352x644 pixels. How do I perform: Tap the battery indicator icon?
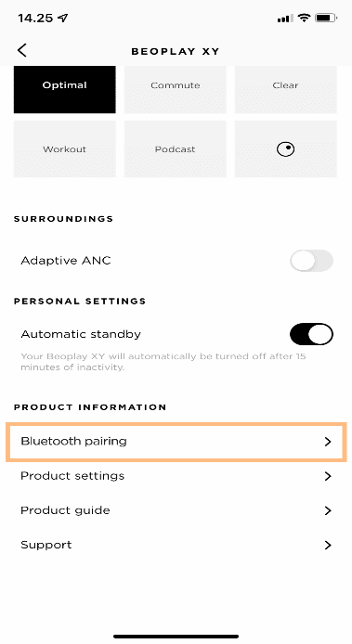326,18
